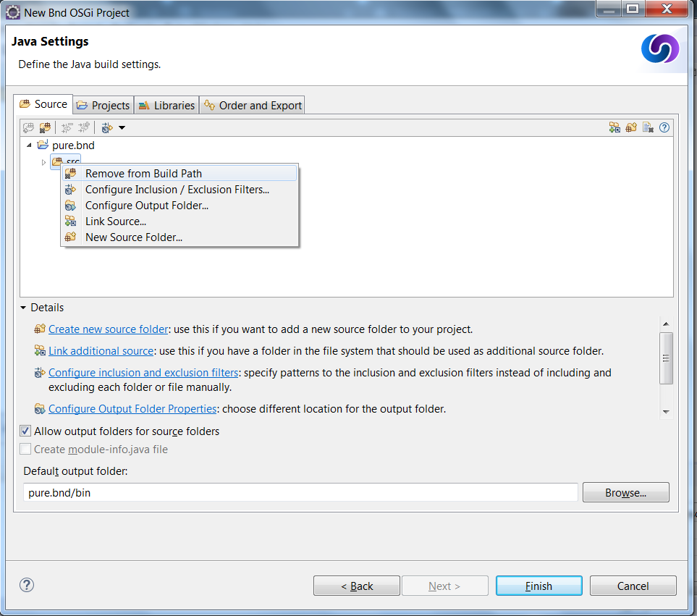This screenshot has height=616, width=697.
Task: Click the Link Source toolbar icon near top right
Action: pos(614,127)
